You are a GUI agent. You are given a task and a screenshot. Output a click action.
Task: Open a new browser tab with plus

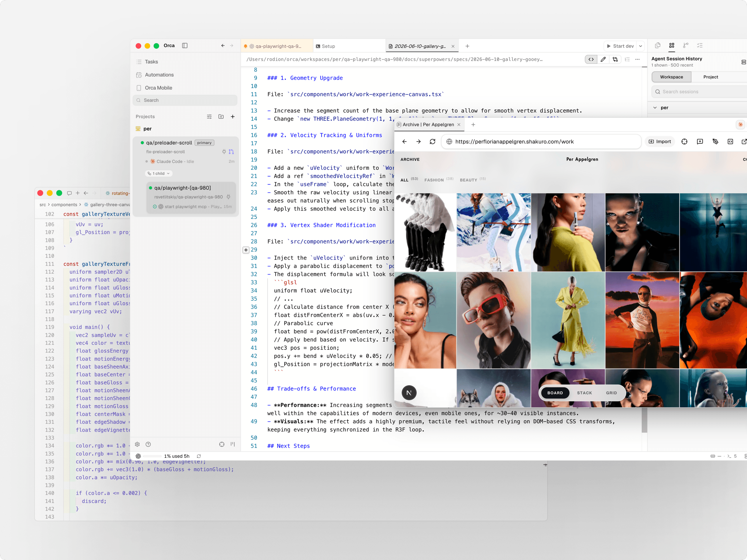(x=473, y=125)
